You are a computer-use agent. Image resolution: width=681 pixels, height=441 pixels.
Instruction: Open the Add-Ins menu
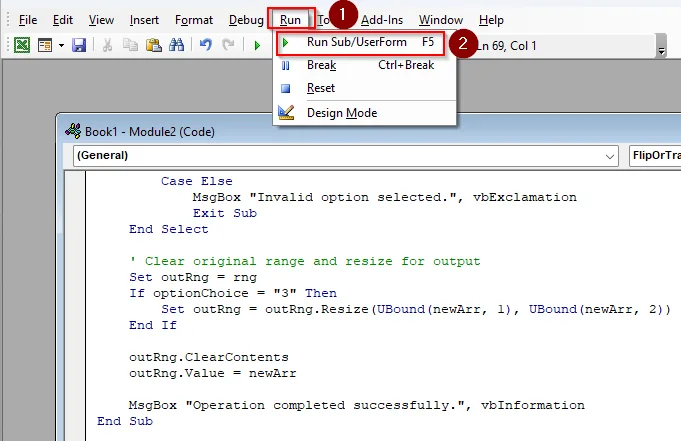point(382,20)
